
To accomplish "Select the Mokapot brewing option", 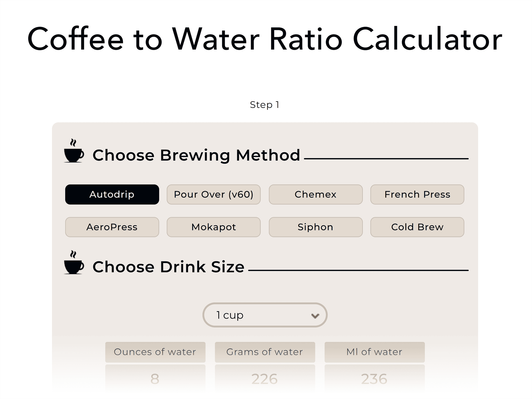I will (214, 227).
